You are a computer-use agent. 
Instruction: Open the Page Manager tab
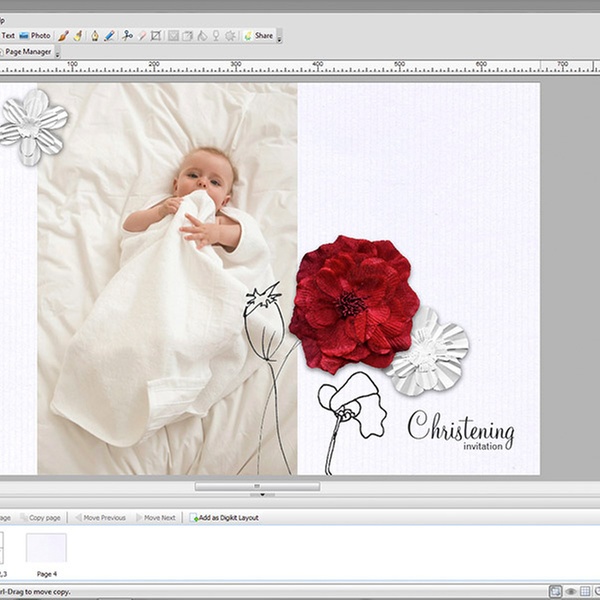tap(27, 51)
